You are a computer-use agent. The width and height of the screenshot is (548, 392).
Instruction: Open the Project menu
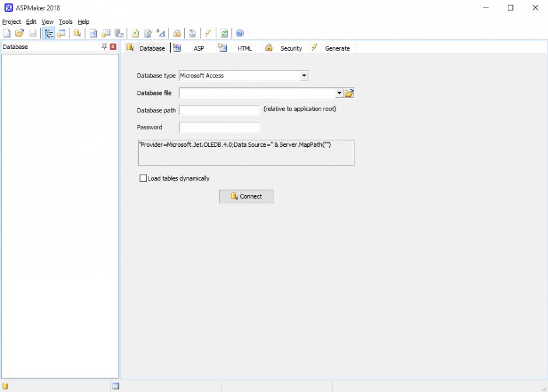12,22
